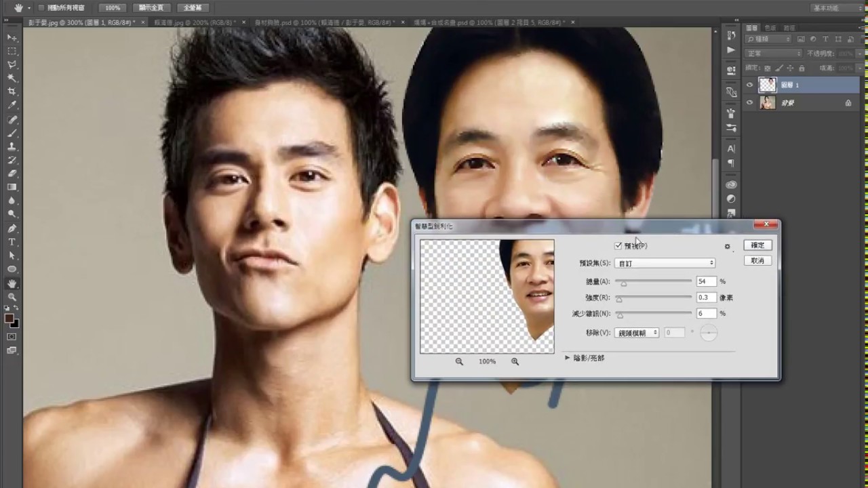Hide the 圖層 1 layer eye icon

pyautogui.click(x=749, y=85)
